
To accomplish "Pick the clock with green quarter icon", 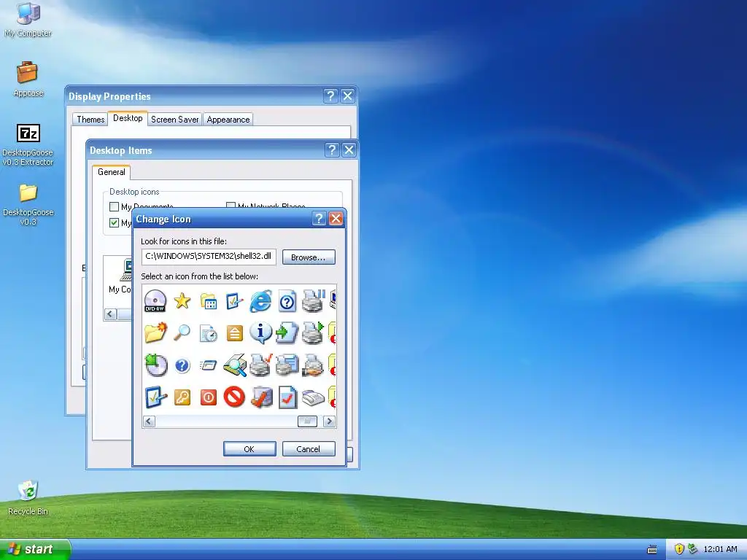I will (x=156, y=365).
